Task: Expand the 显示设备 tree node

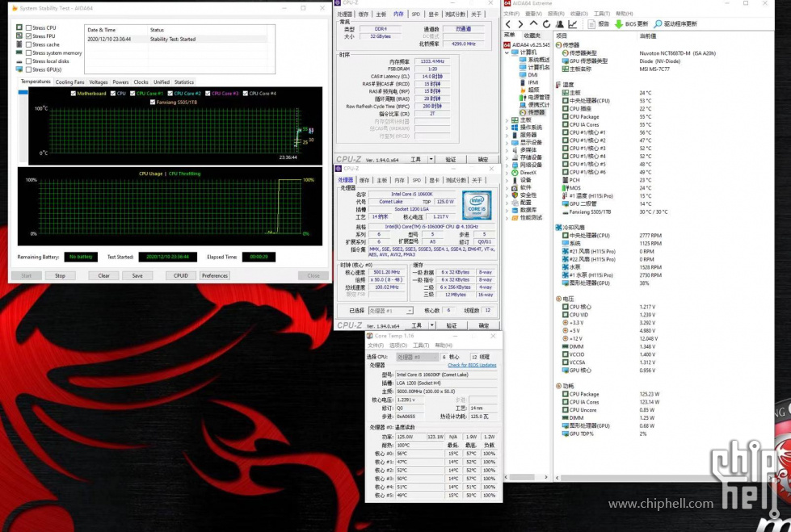Action: pyautogui.click(x=507, y=142)
